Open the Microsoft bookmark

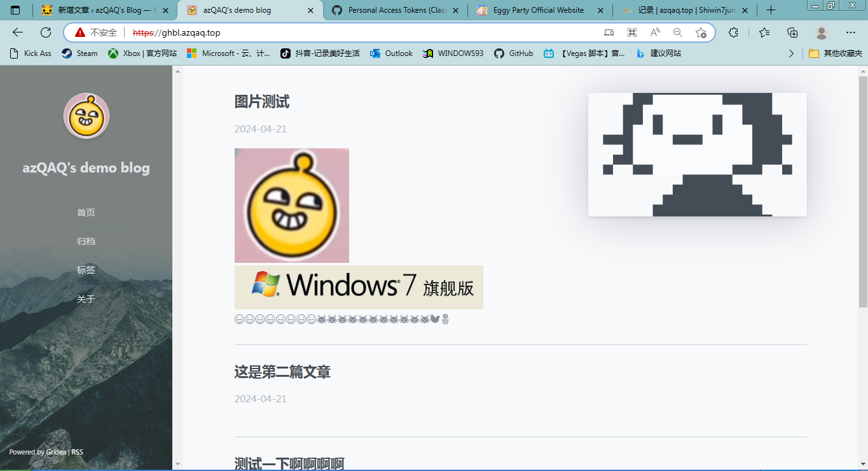click(230, 53)
